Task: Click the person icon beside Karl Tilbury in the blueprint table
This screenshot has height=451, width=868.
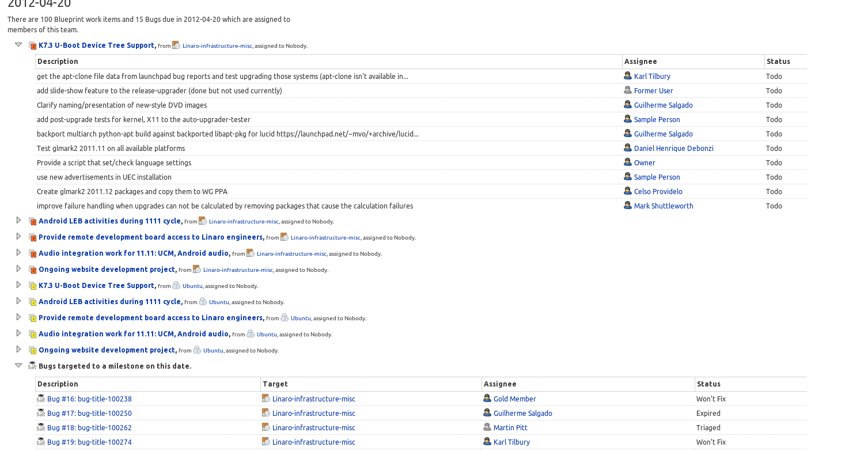Action: click(x=628, y=76)
